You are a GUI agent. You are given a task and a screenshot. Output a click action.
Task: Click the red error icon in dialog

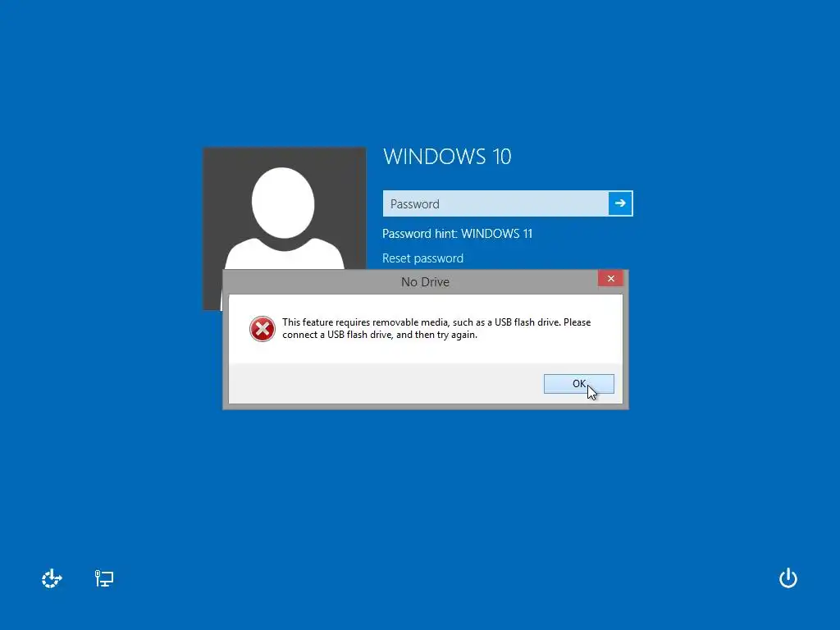tap(262, 329)
